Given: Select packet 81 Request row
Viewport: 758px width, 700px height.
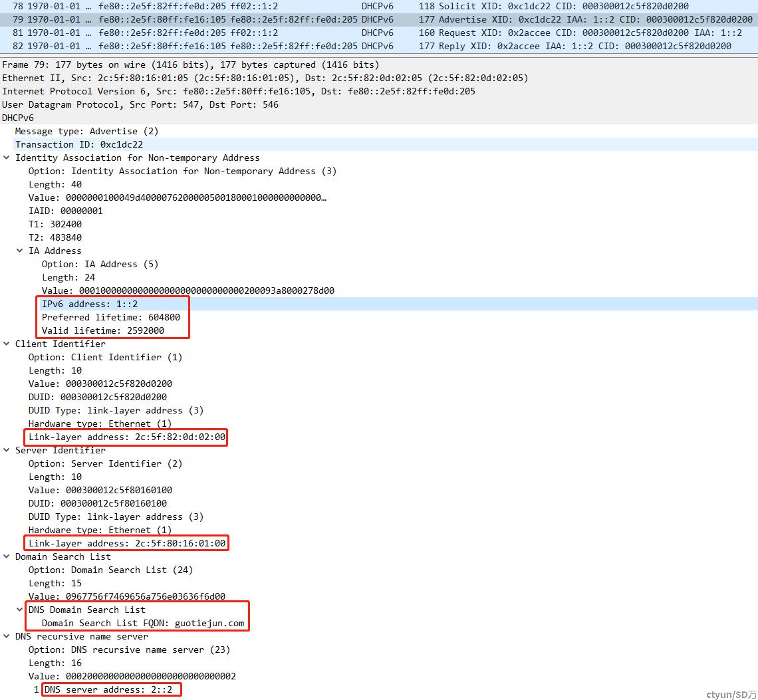Looking at the screenshot, I should (379, 33).
